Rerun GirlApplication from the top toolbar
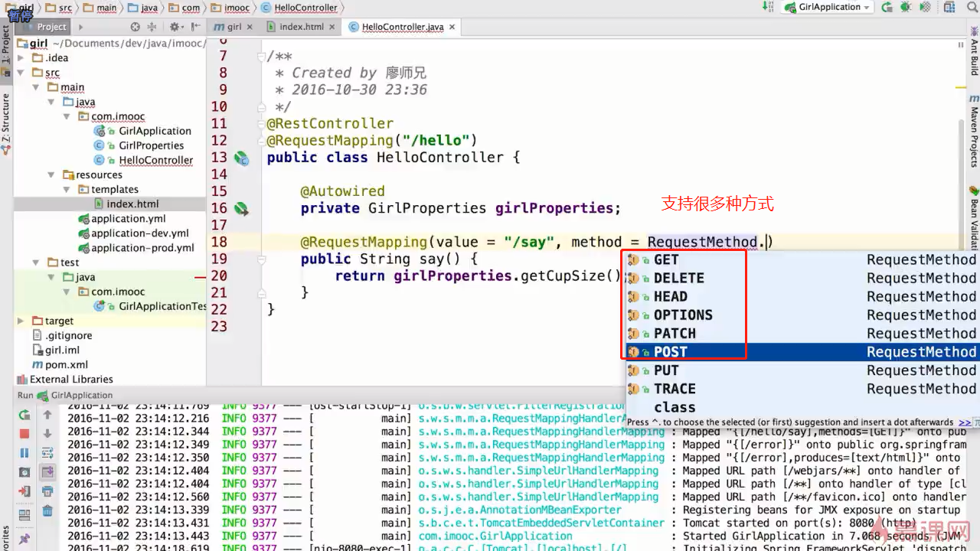The height and width of the screenshot is (551, 980). [x=887, y=8]
